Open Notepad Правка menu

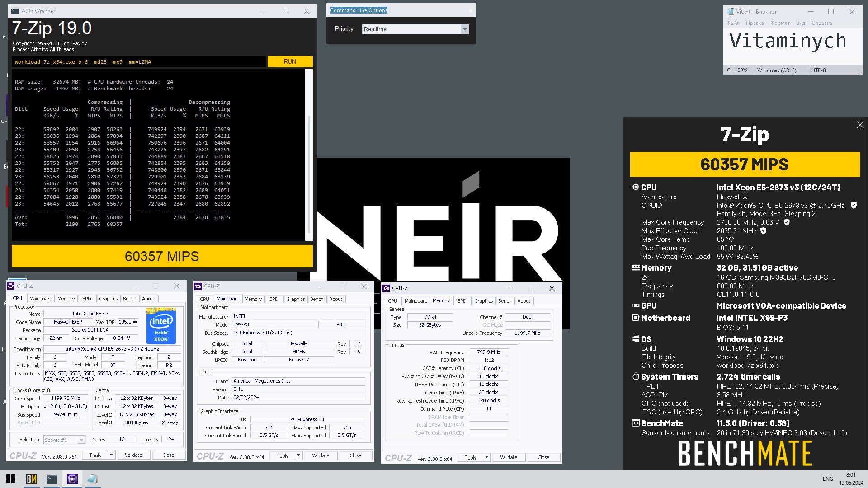pos(755,23)
